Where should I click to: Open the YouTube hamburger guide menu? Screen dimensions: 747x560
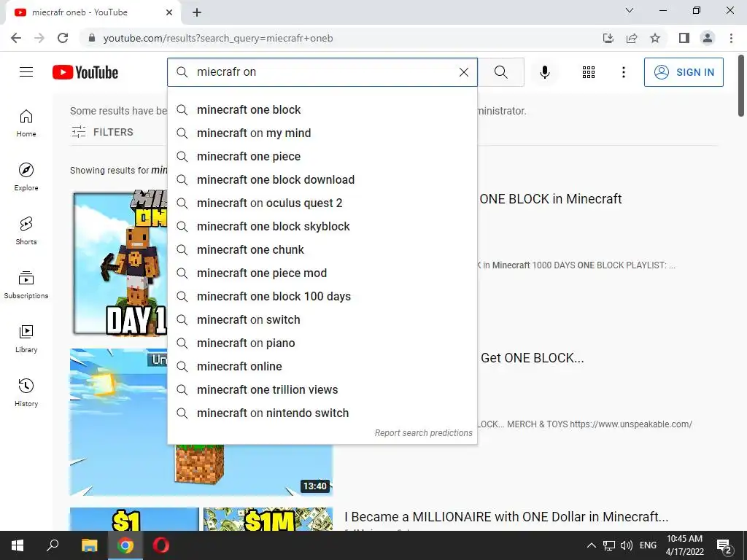click(26, 72)
